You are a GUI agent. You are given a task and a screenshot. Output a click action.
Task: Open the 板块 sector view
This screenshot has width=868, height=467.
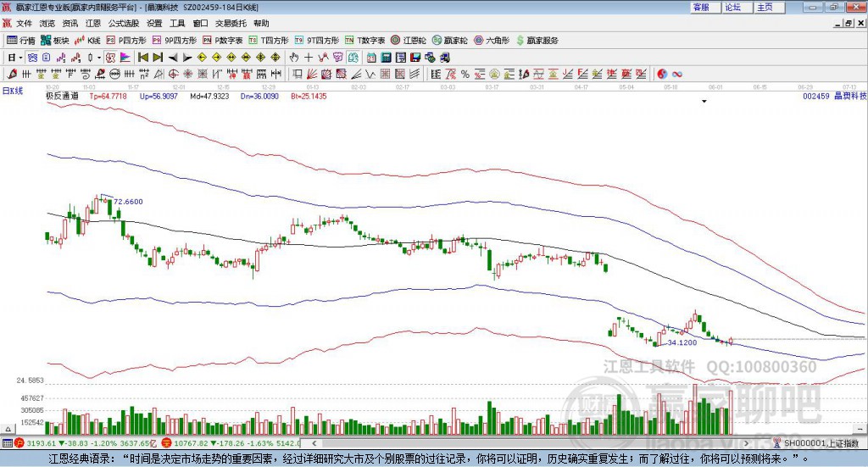pyautogui.click(x=54, y=41)
